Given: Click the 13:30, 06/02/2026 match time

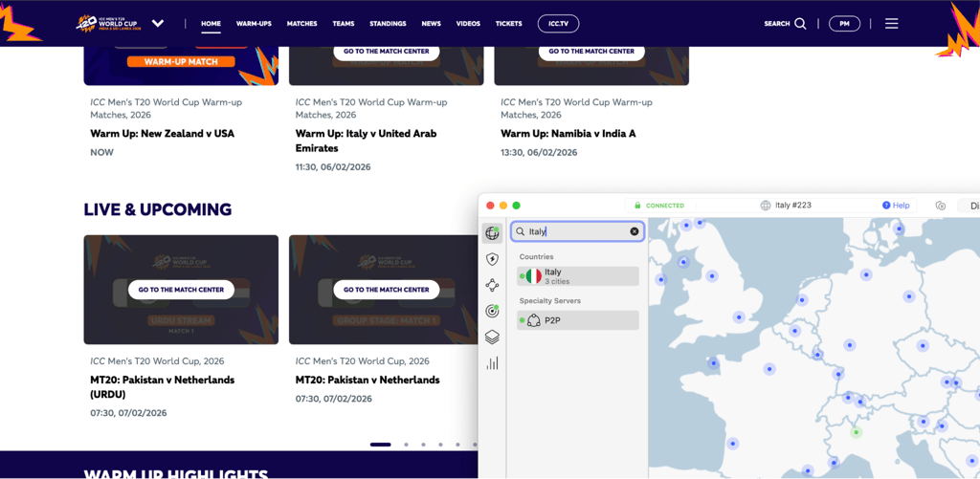Looking at the screenshot, I should pyautogui.click(x=539, y=152).
